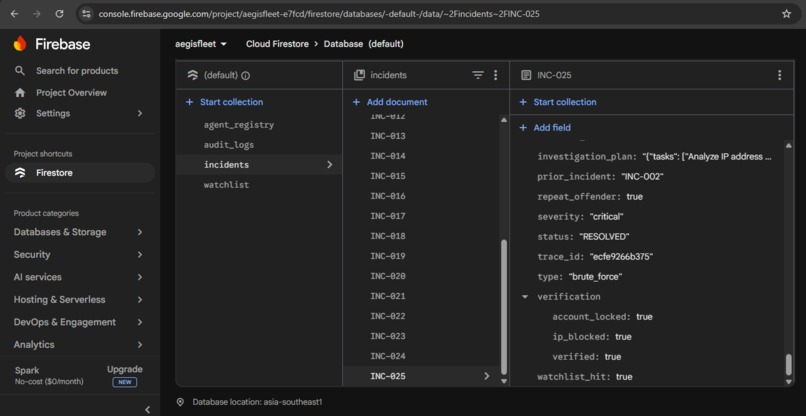Screen dimensions: 806x416
Task: Reload the page in browser
Action: (x=59, y=14)
